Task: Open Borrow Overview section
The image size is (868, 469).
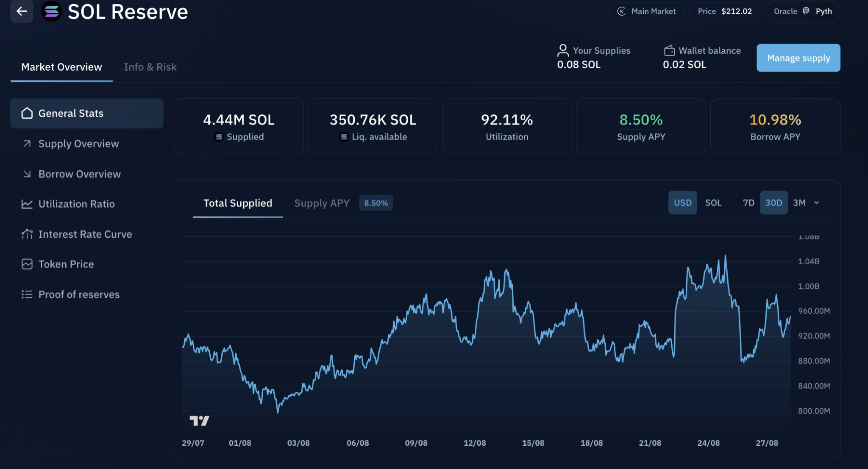Action: (x=79, y=174)
